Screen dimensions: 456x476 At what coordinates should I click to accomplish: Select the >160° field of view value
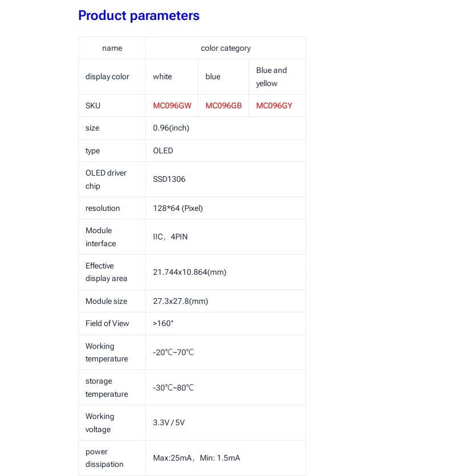point(163,324)
